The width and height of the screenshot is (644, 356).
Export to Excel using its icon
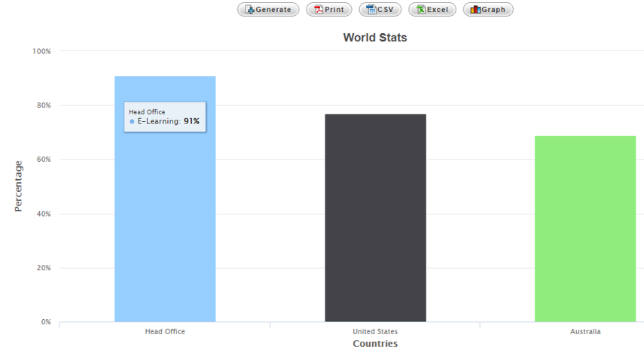click(x=421, y=10)
